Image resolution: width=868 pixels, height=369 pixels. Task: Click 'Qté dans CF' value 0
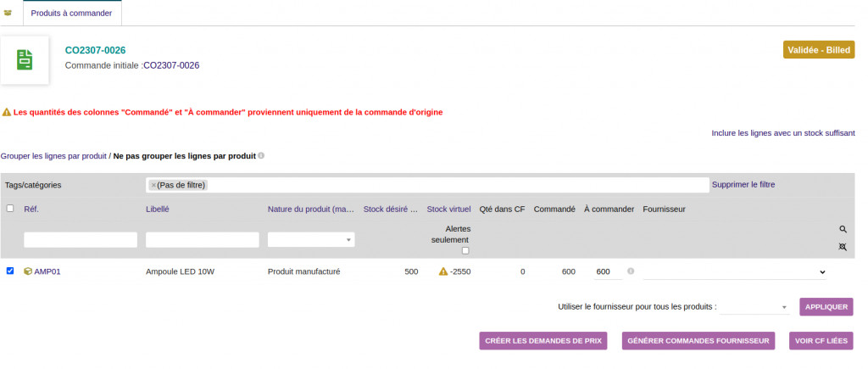click(522, 271)
